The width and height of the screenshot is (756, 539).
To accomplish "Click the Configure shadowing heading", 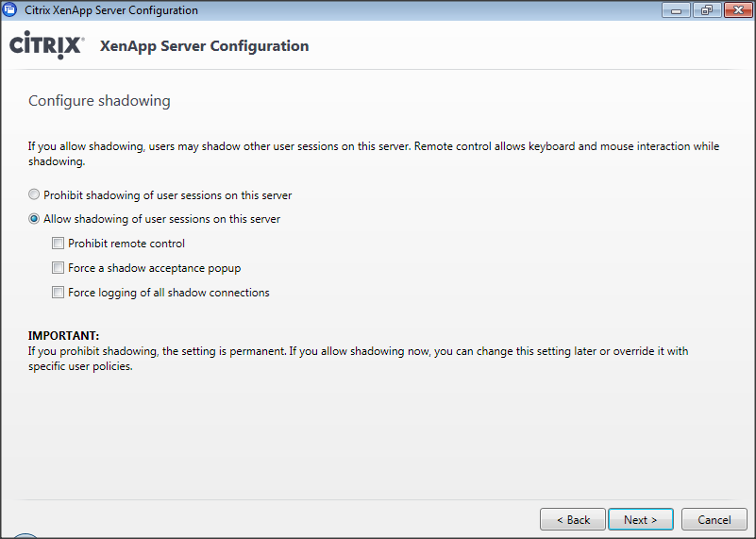I will 99,100.
